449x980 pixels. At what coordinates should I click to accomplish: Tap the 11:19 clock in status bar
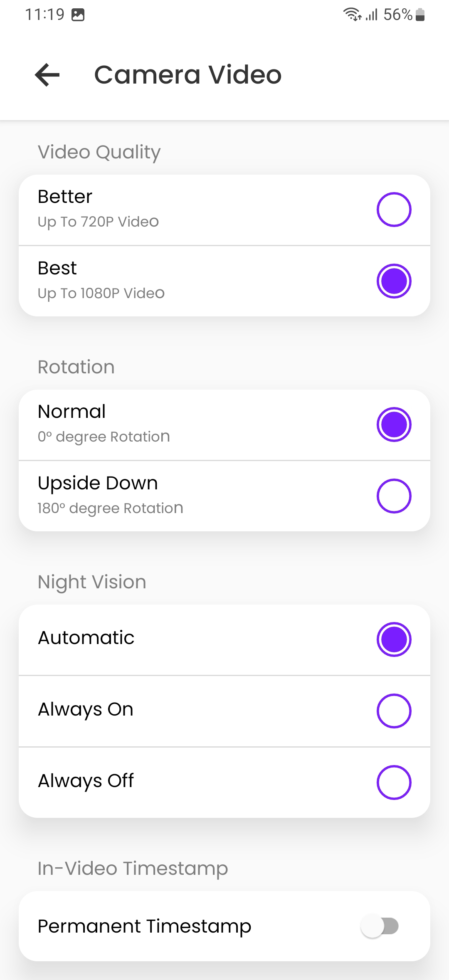click(45, 15)
